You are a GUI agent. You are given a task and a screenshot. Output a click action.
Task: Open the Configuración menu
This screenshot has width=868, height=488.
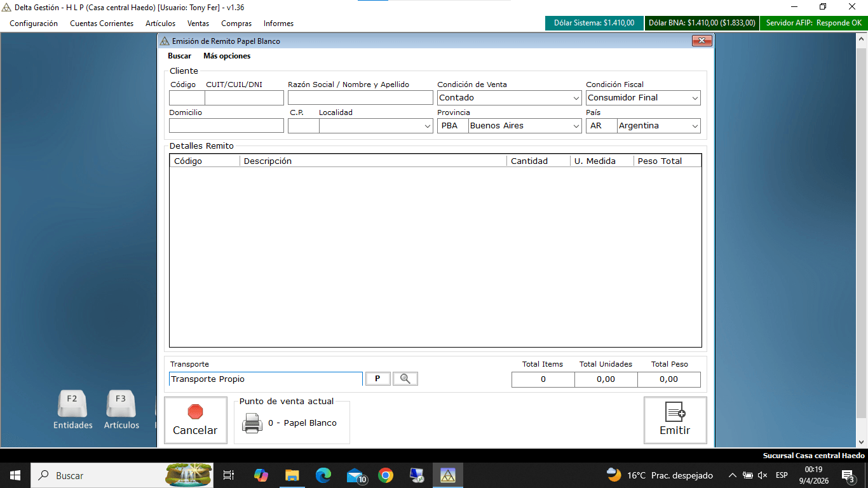coord(34,24)
